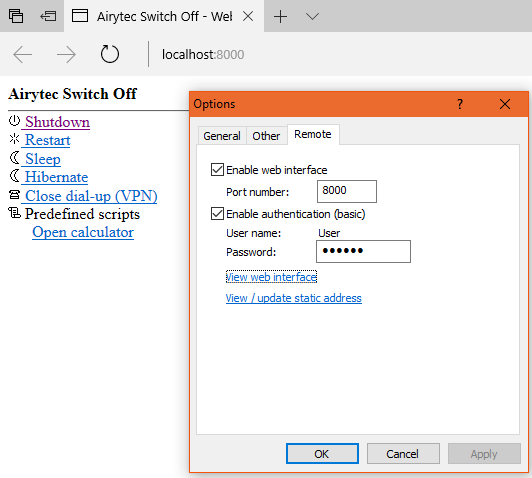Select the Remote tab
The height and width of the screenshot is (478, 532).
[313, 134]
